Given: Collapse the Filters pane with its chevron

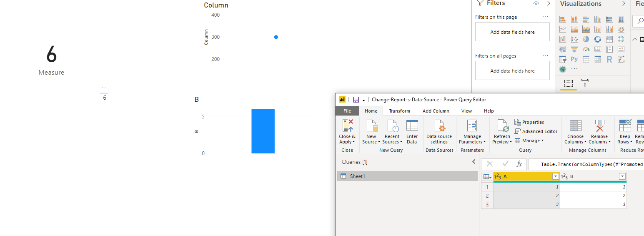Looking at the screenshot, I should click(549, 3).
